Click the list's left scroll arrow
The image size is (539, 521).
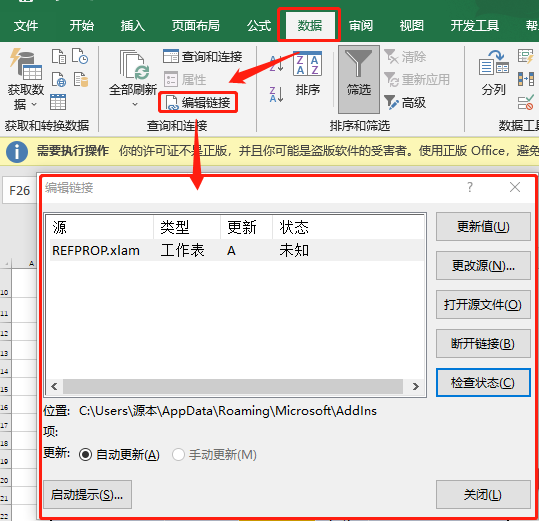(54, 387)
